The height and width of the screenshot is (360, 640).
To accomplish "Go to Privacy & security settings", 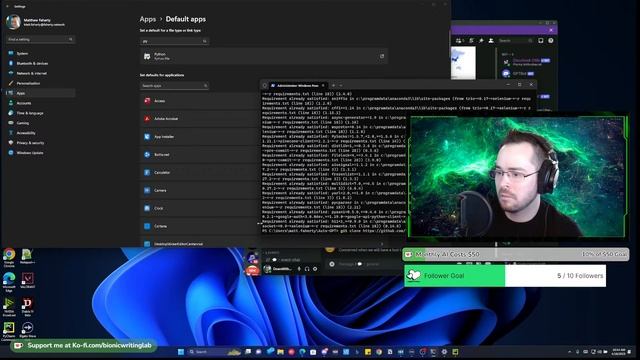I will pyautogui.click(x=40, y=143).
